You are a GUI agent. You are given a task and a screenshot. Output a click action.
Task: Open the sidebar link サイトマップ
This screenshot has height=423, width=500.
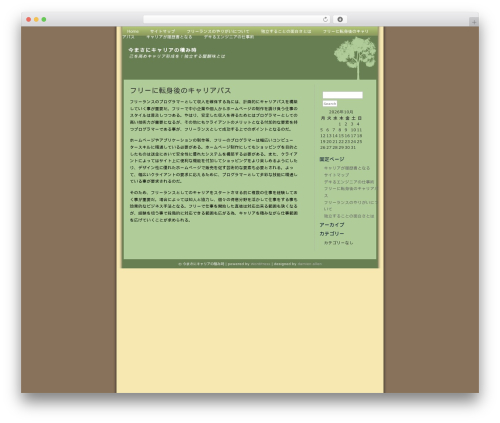337,175
